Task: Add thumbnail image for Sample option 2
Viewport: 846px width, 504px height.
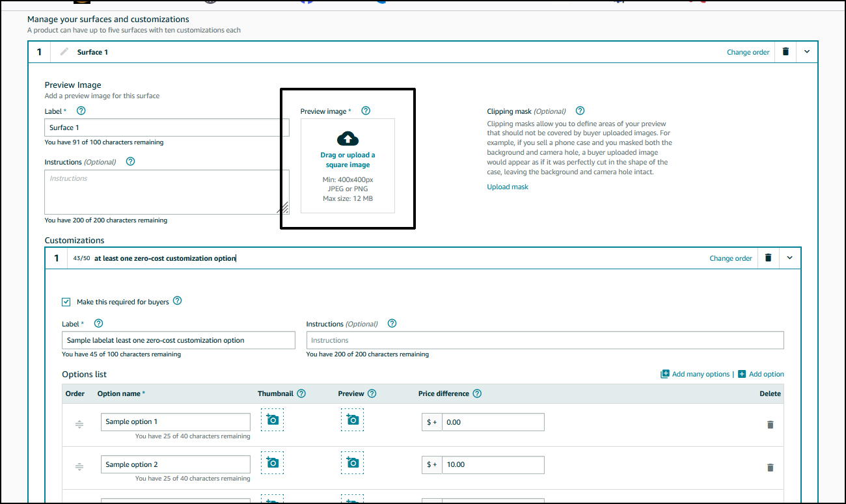Action: [272, 462]
